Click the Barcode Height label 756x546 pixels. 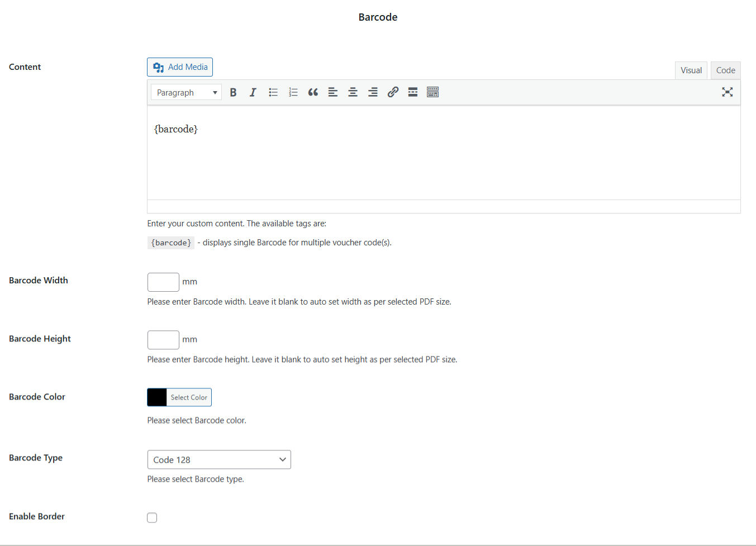pyautogui.click(x=40, y=339)
